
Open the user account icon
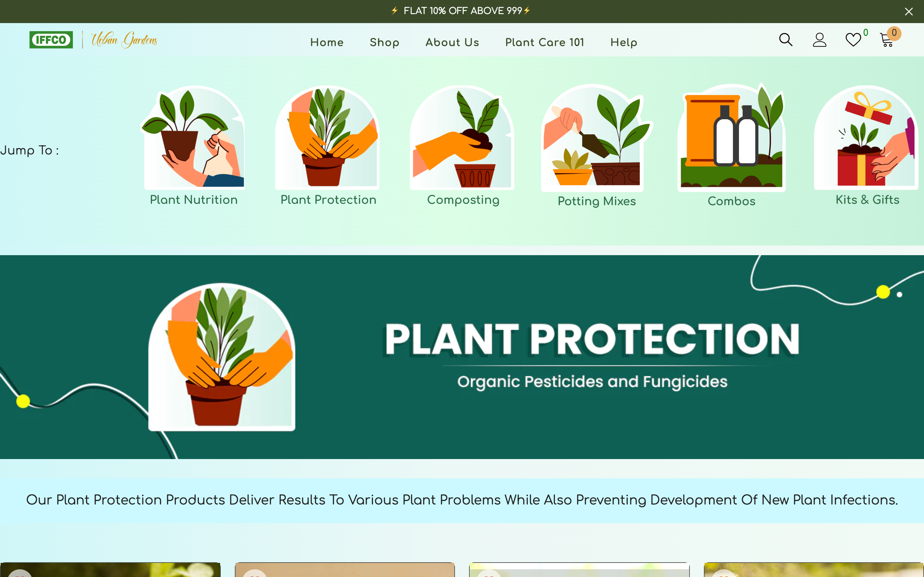tap(820, 40)
